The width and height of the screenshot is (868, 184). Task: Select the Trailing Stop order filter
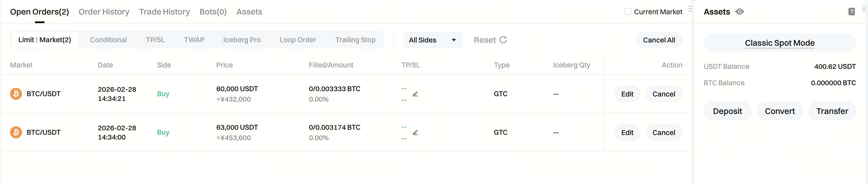click(x=355, y=40)
